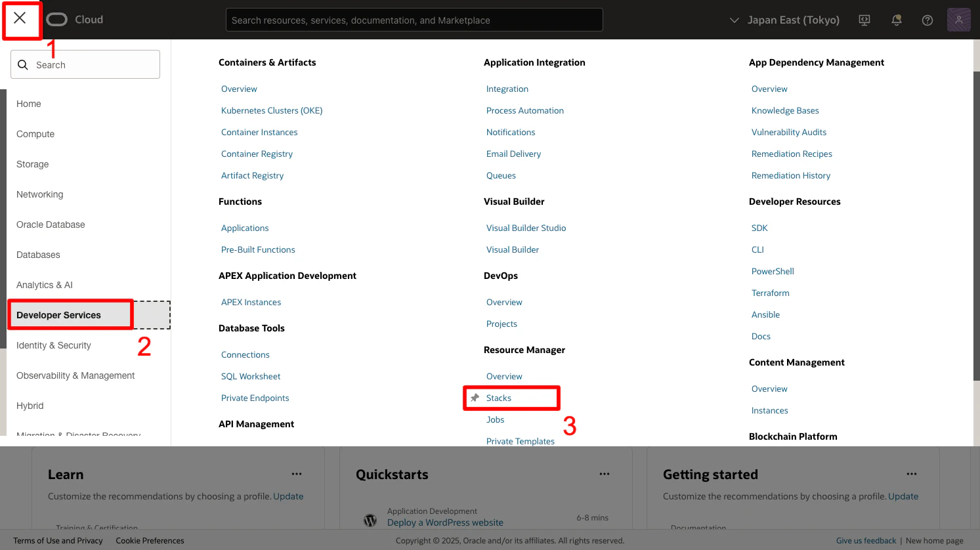Open the Stacks link under Resource Manager
This screenshot has width=980, height=550.
(499, 398)
